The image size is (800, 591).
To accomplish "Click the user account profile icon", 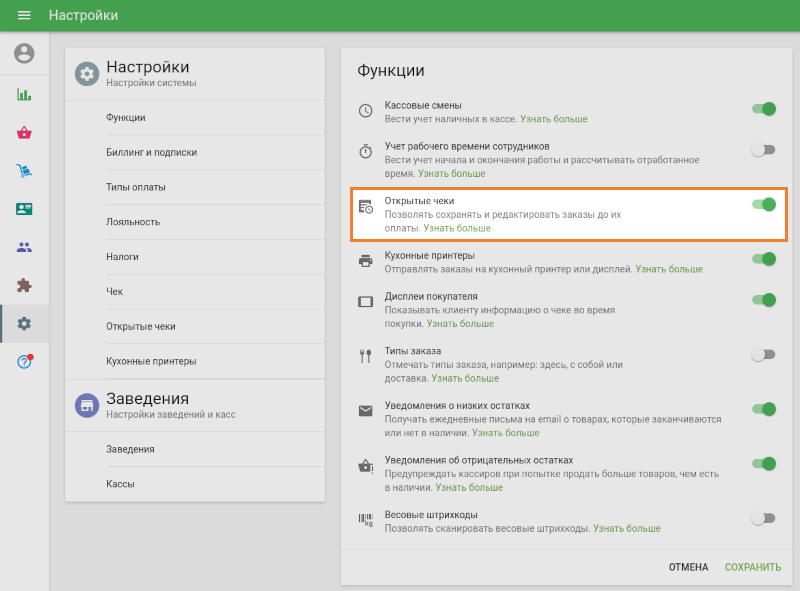I will coord(24,54).
